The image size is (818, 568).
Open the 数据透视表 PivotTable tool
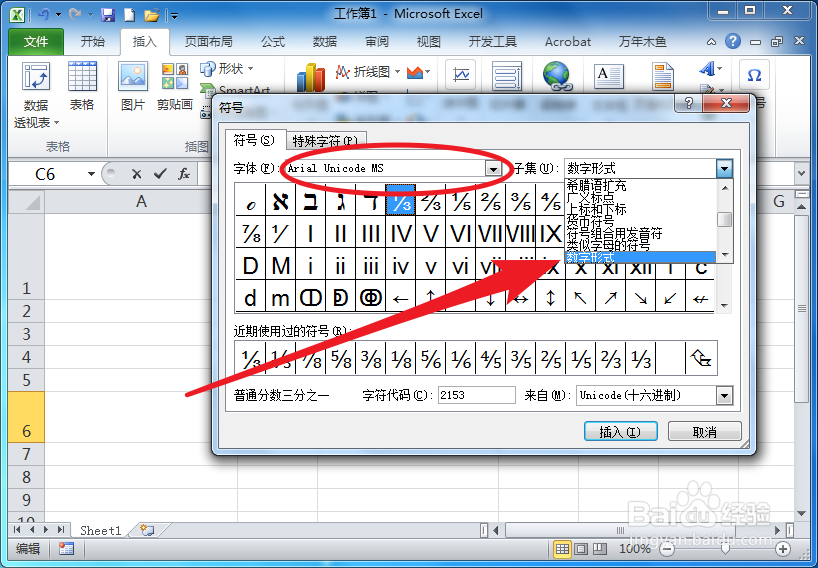coord(36,94)
